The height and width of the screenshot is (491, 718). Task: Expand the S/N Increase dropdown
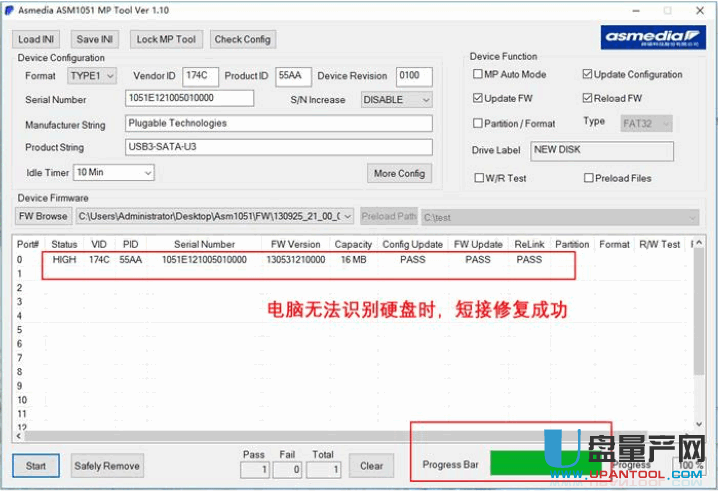(397, 100)
